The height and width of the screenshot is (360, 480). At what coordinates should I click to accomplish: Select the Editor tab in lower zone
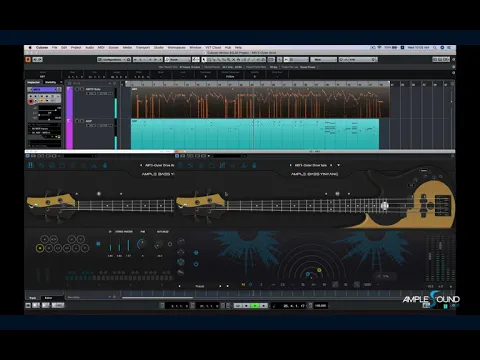pos(49,298)
